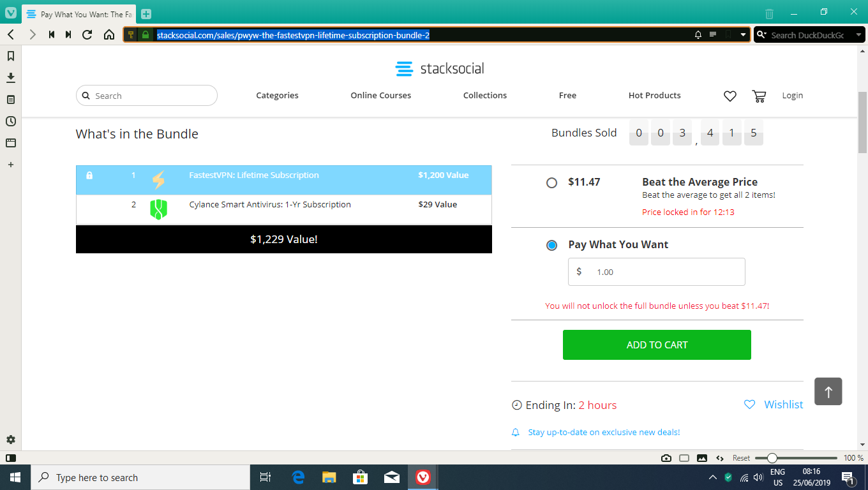Click the page zoom slider
The image size is (868, 490).
tap(796, 458)
